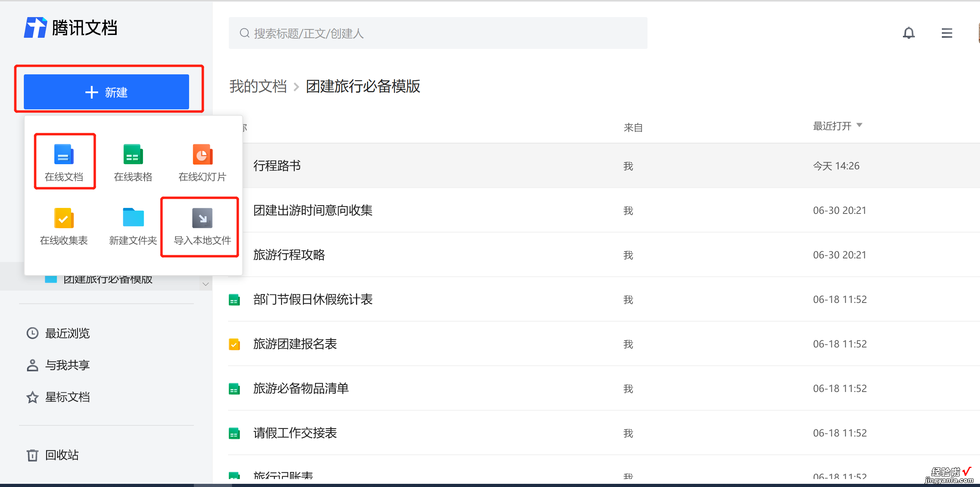Screen dimensions: 980x487
Task: Open notifications bell
Action: pos(908,33)
